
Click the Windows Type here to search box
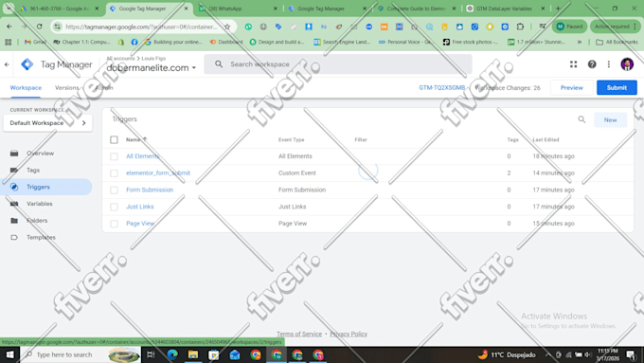point(80,354)
